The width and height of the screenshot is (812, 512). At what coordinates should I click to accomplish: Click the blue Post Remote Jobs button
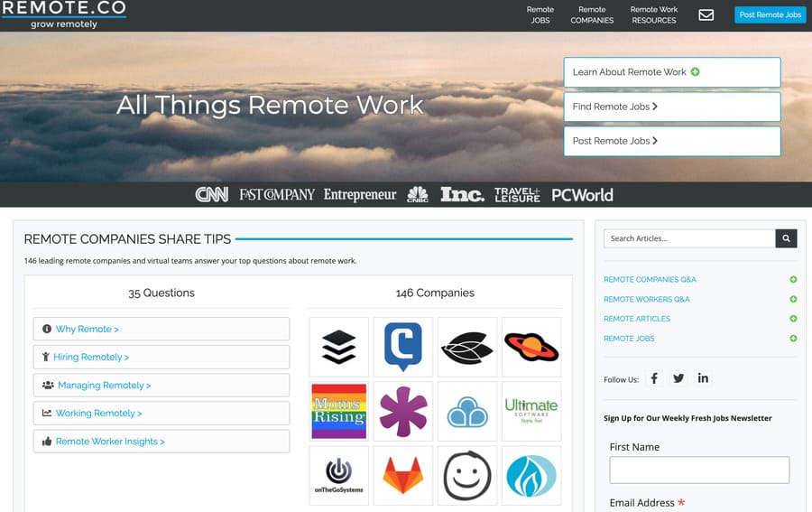coord(770,14)
